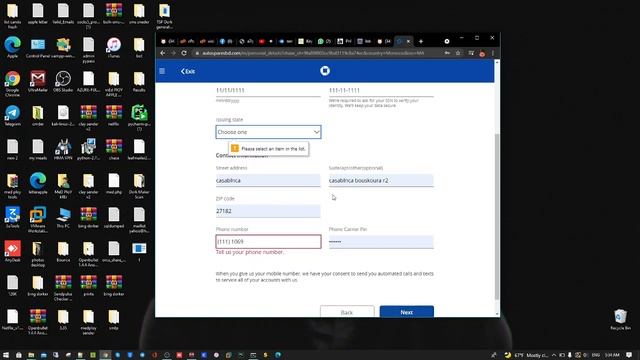Open the Windows Start menu
Viewport: 640px width, 360px height.
(6, 355)
